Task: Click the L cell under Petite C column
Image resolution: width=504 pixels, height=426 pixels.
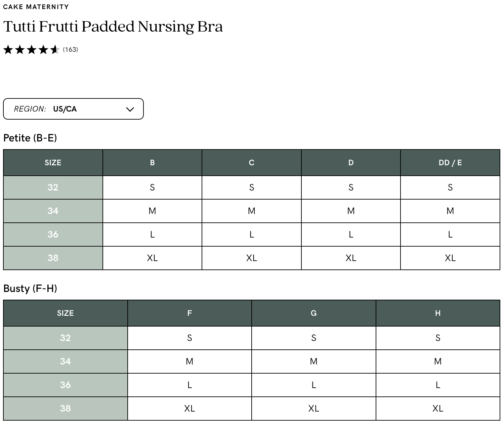Action: click(252, 235)
